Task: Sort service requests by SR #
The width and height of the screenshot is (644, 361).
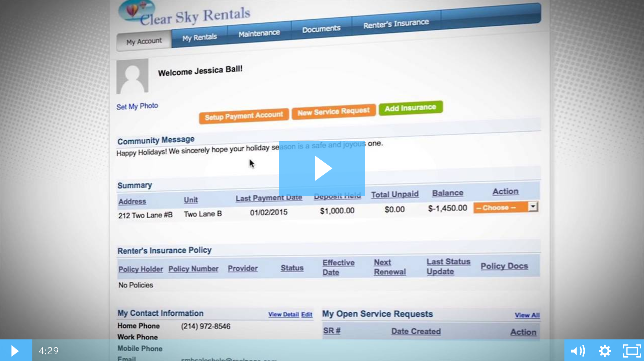Action: 332,331
